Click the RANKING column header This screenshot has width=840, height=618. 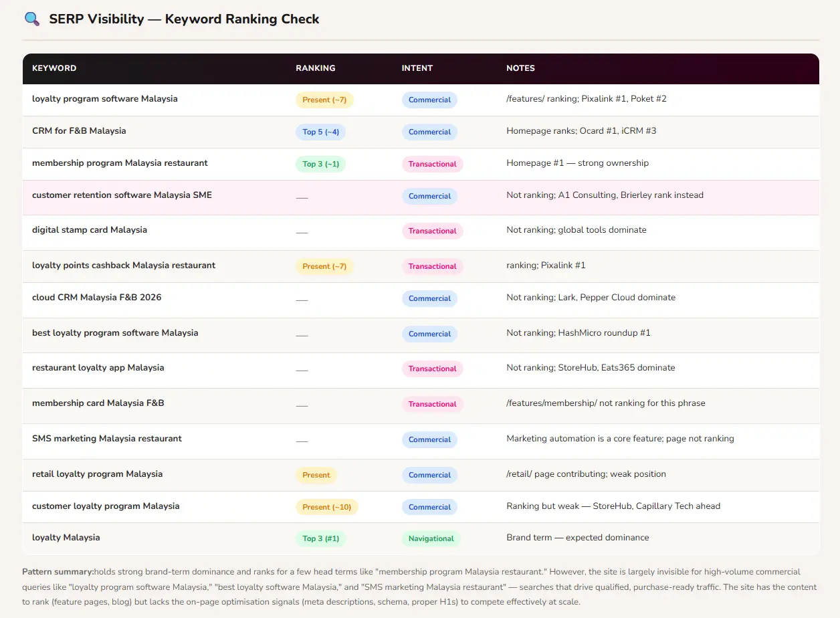click(x=316, y=68)
